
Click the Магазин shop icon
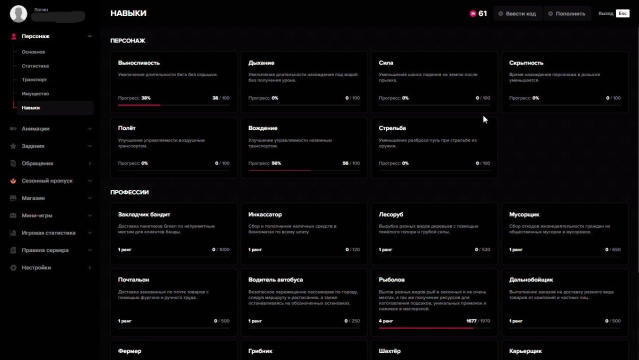point(13,198)
